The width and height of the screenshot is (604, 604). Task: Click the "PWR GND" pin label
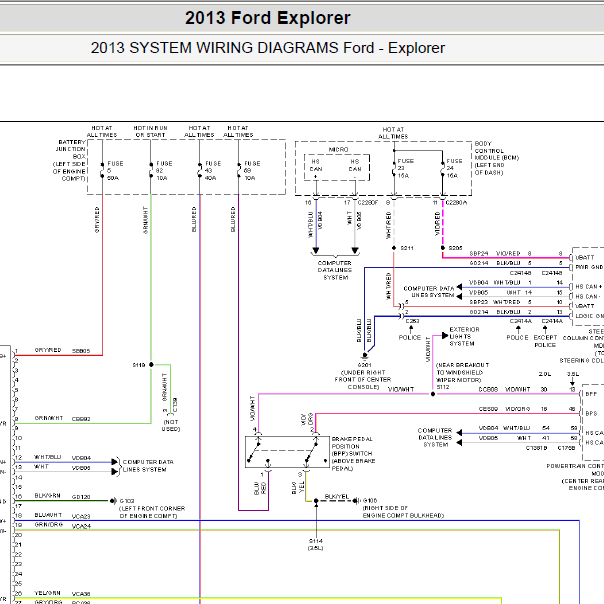[x=589, y=267]
